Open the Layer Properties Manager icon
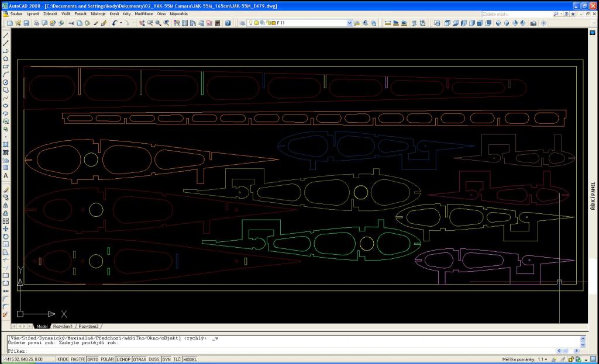The image size is (599, 364). (x=243, y=23)
